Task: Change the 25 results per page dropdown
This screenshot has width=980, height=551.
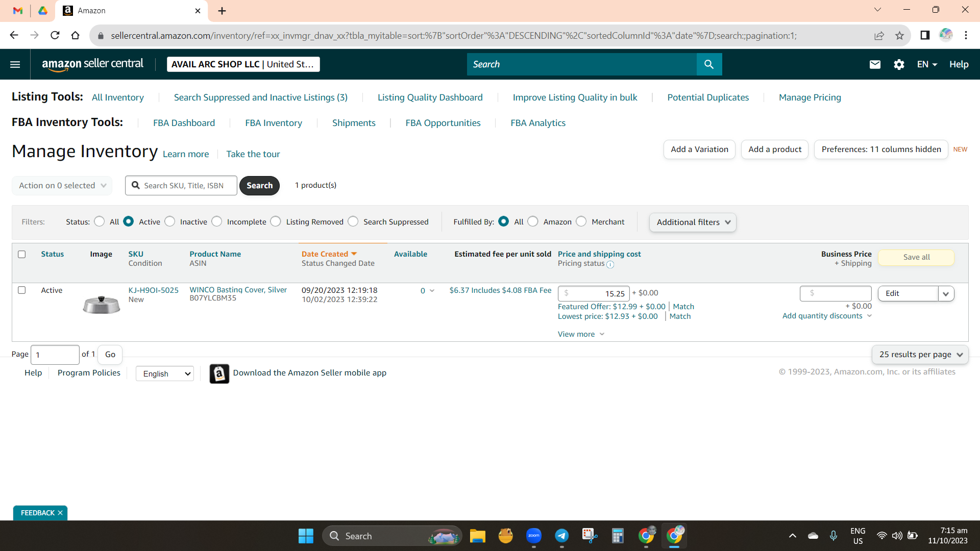Action: (920, 355)
